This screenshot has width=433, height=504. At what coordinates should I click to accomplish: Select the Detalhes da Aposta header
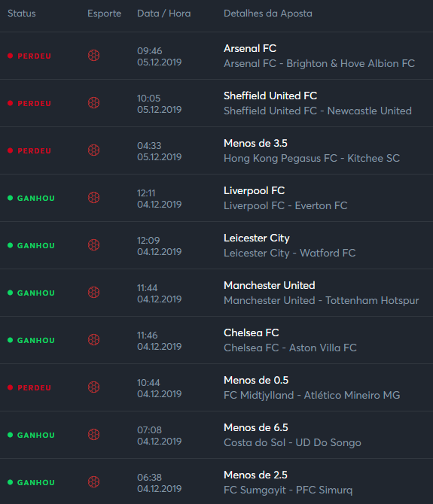point(268,14)
